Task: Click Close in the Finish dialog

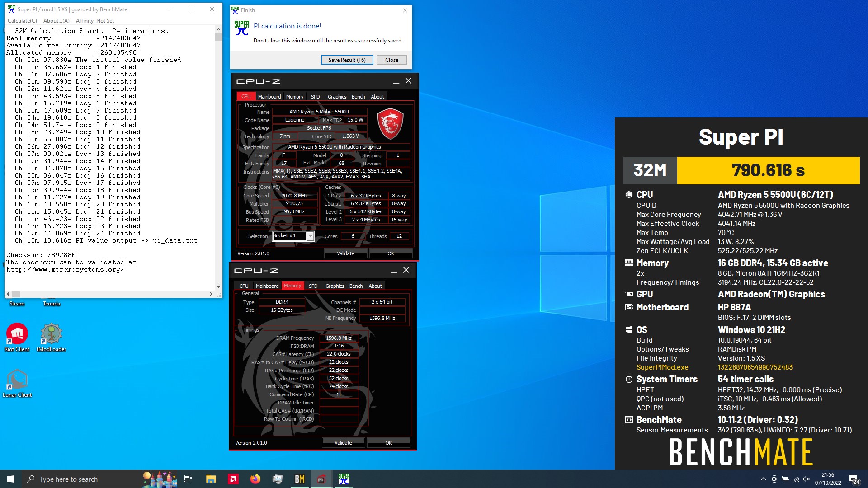Action: coord(392,60)
